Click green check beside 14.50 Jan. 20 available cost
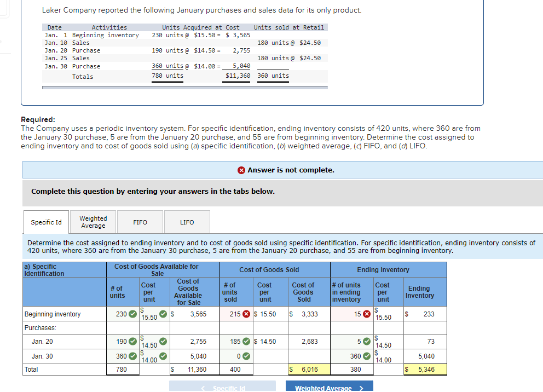 [163, 342]
